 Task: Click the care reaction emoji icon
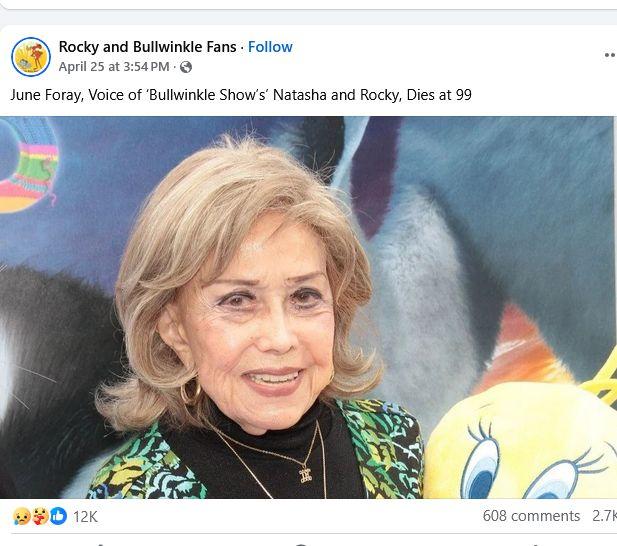[39, 516]
